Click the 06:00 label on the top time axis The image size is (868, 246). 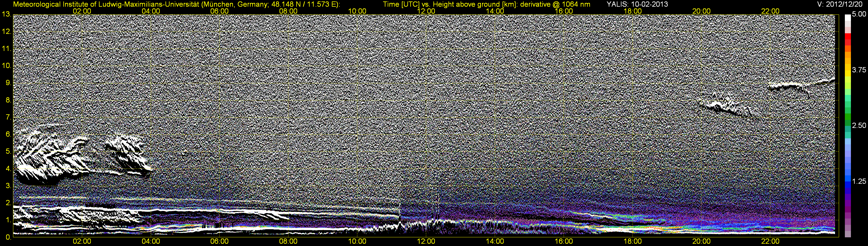pos(220,11)
